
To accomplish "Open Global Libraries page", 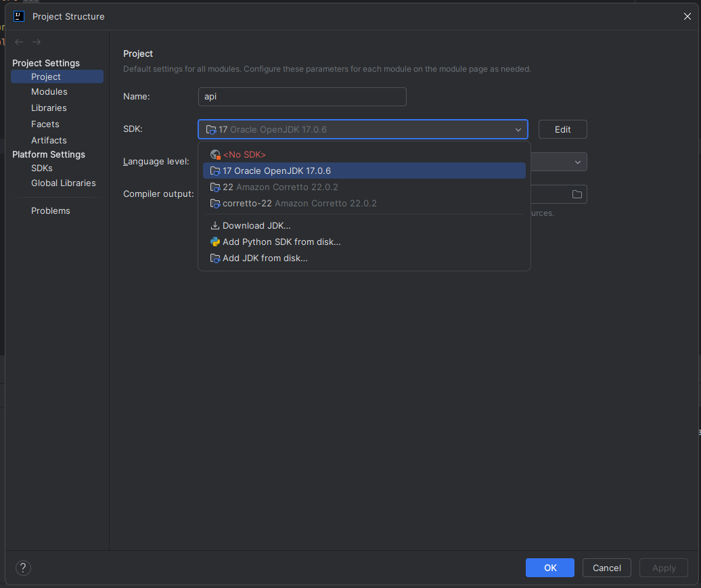I will 64,183.
